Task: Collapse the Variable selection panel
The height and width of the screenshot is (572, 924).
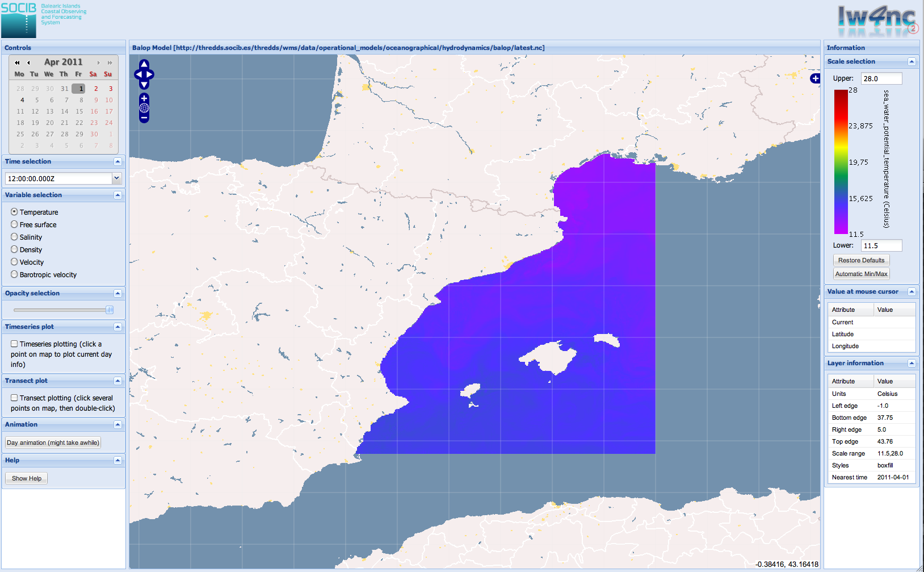Action: click(x=117, y=195)
